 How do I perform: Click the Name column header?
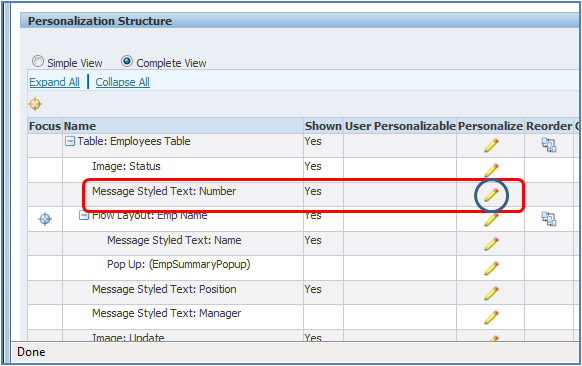click(x=80, y=126)
